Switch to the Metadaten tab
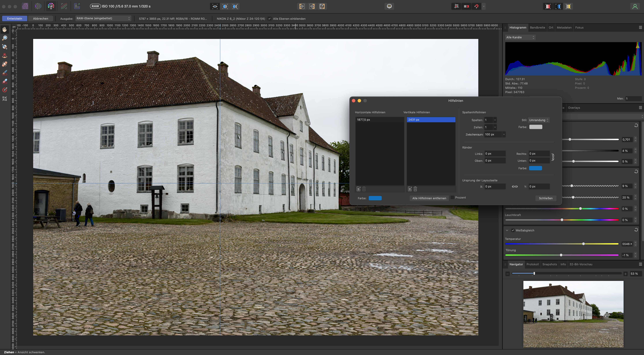 [564, 28]
